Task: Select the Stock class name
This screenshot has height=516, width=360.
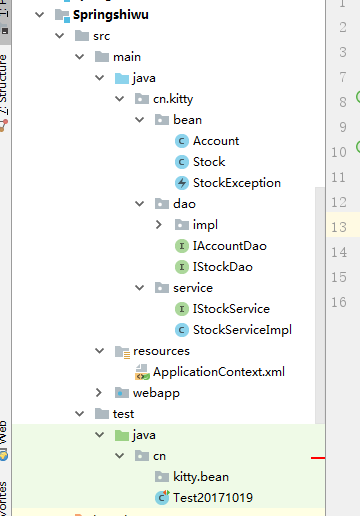Action: (x=209, y=162)
